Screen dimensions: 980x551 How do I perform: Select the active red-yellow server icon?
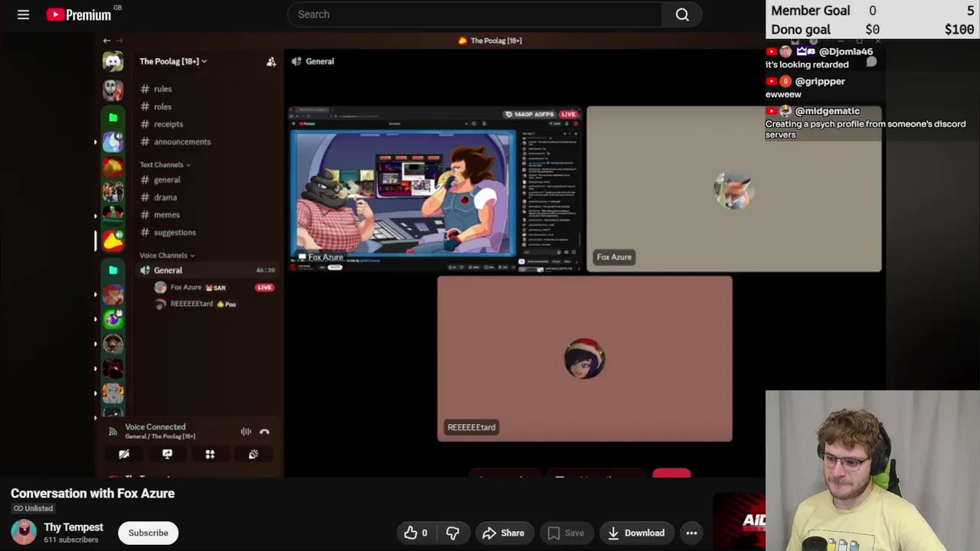click(113, 240)
